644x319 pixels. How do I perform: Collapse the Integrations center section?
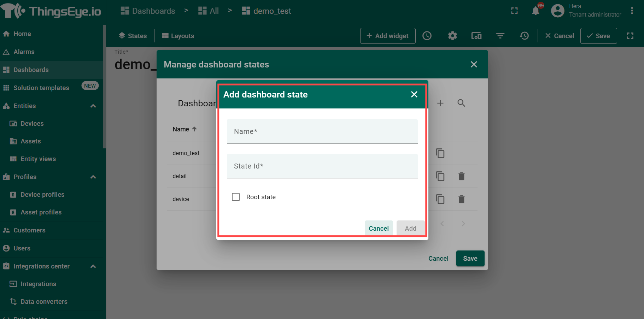[x=93, y=266]
